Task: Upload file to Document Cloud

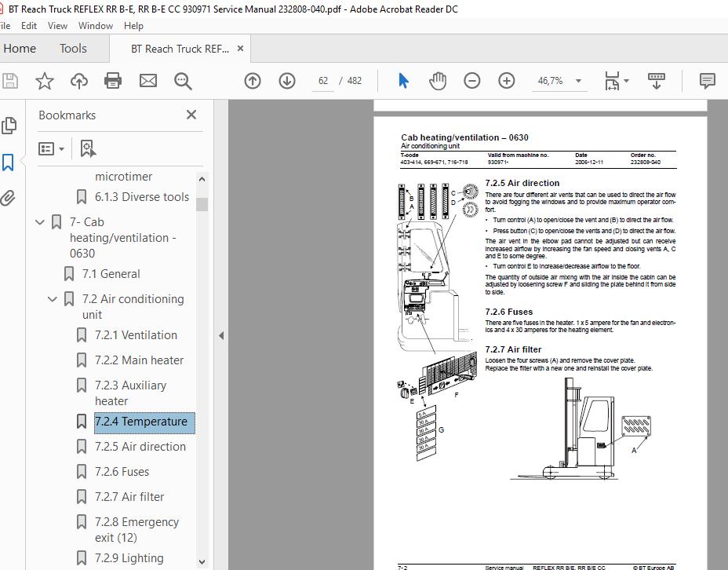Action: pyautogui.click(x=79, y=81)
